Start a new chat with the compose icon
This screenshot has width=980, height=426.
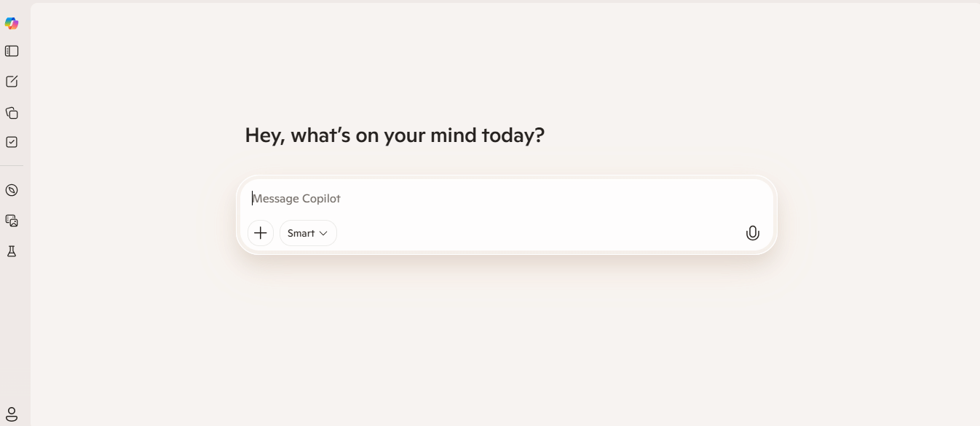(12, 81)
